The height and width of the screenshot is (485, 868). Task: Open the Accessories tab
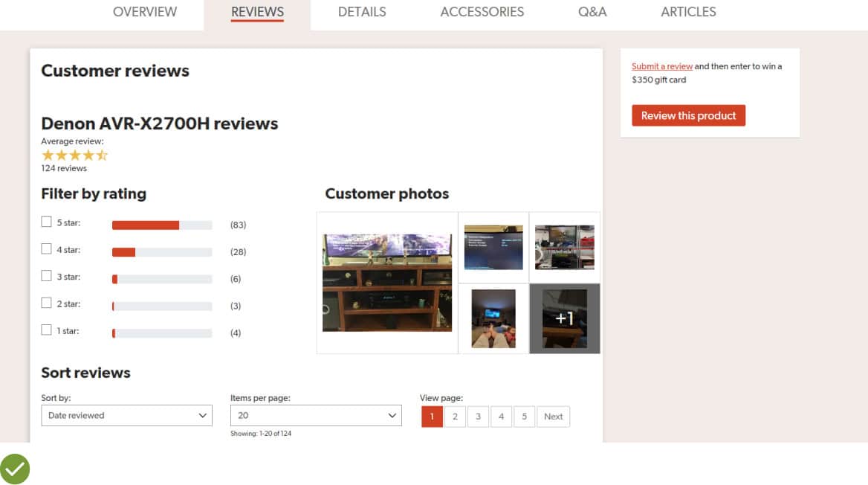(482, 12)
